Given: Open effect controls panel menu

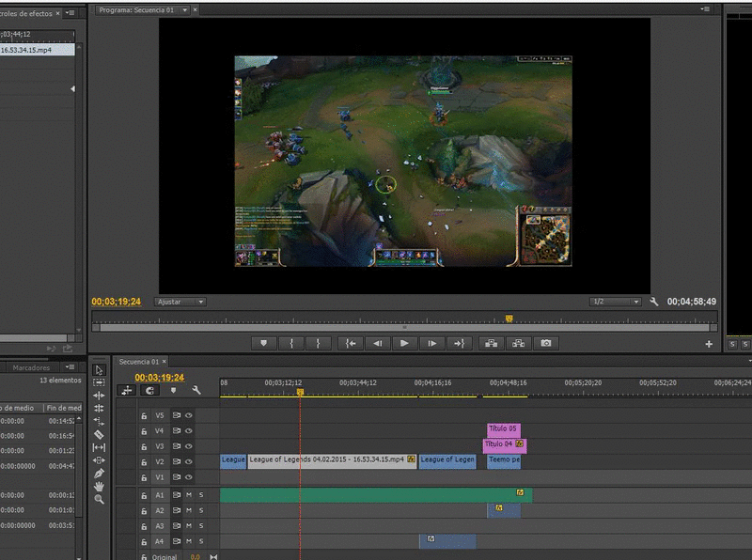Looking at the screenshot, I should point(70,13).
